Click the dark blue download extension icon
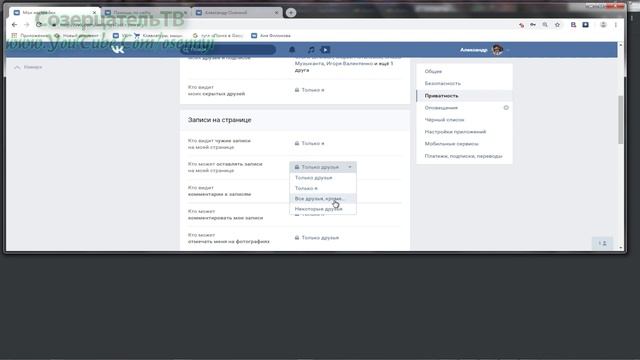 [x=585, y=25]
